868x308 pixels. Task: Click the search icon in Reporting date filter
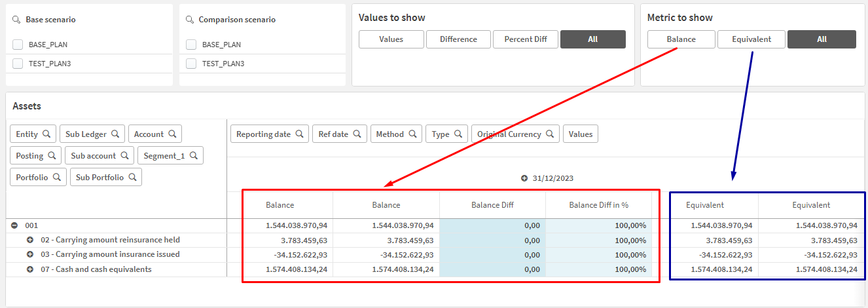click(x=299, y=134)
